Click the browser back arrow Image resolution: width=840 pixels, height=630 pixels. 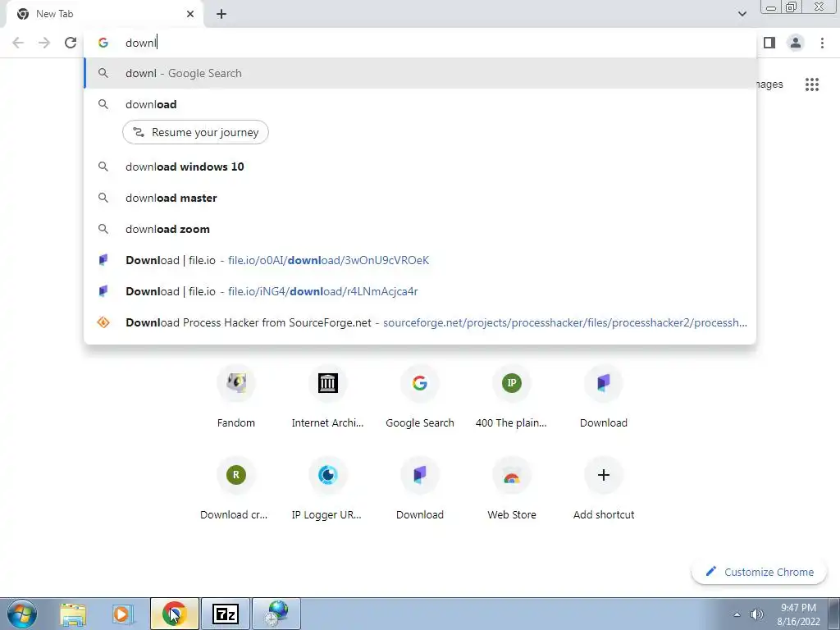pos(18,43)
